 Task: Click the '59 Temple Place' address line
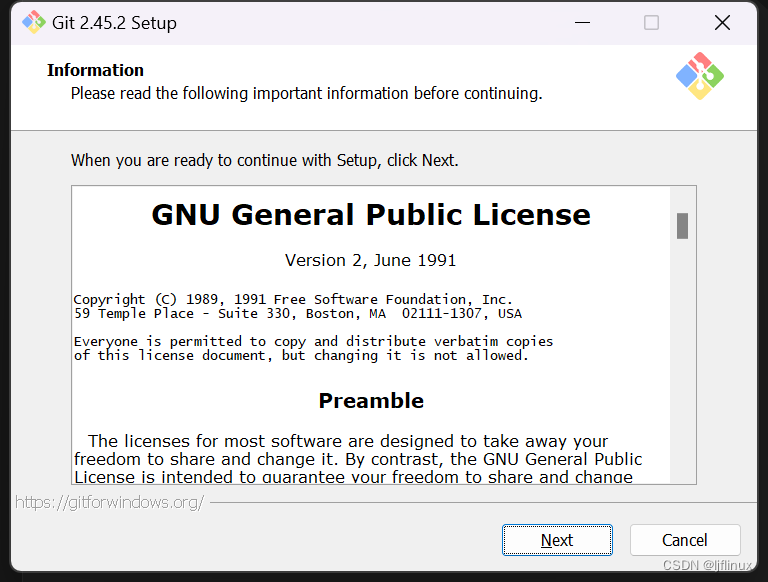pyautogui.click(x=298, y=314)
